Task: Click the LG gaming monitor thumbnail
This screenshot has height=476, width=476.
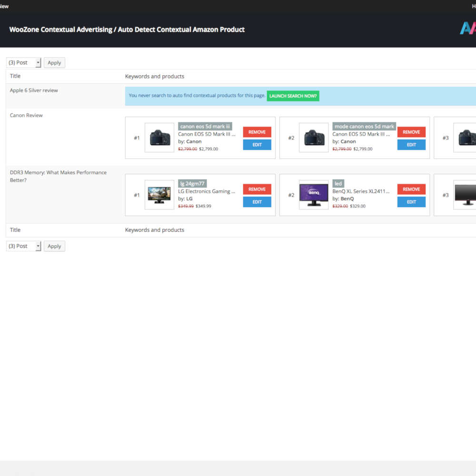Action: pyautogui.click(x=159, y=195)
